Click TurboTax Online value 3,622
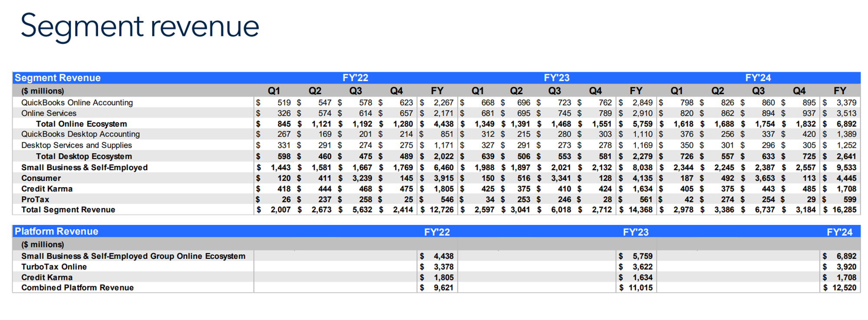Screen dimensions: 868x320 [643, 267]
